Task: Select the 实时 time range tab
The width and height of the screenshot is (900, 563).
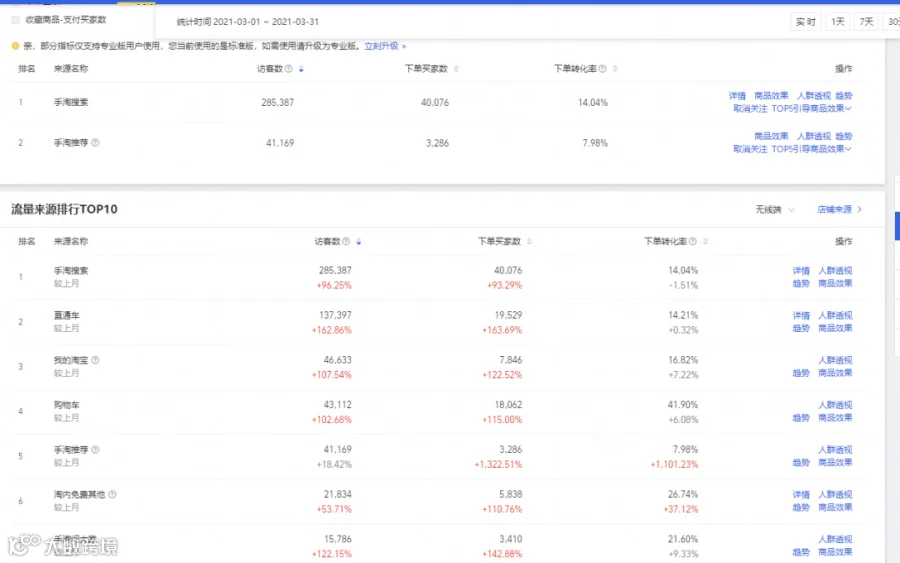Action: [x=805, y=22]
